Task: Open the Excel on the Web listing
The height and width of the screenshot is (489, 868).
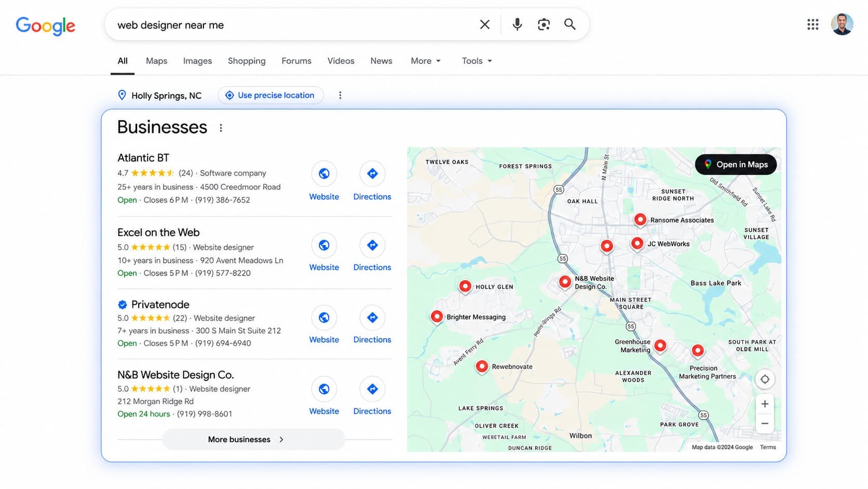Action: (x=158, y=232)
